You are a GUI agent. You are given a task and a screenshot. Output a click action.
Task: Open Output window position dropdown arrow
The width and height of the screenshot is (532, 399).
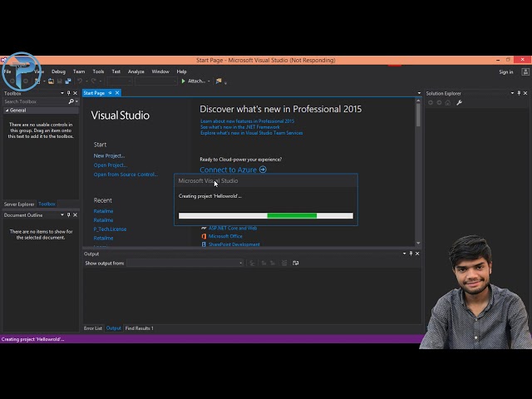[x=405, y=254]
